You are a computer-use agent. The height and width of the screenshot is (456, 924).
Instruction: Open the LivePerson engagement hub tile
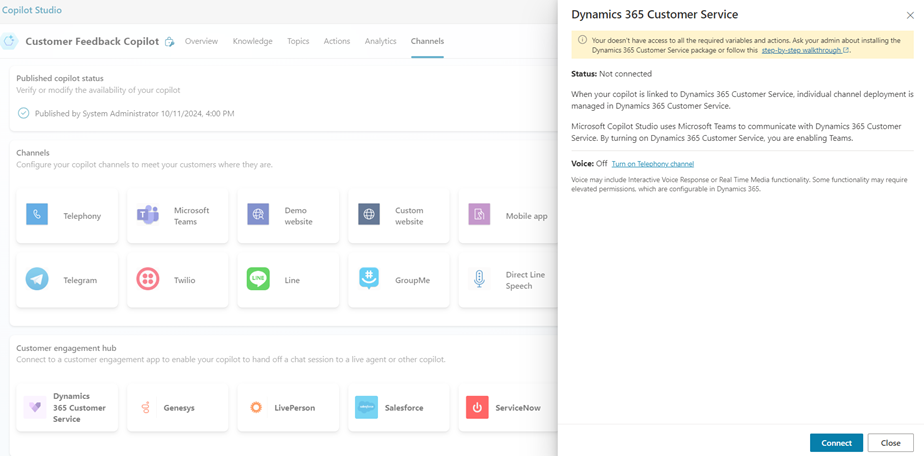288,408
